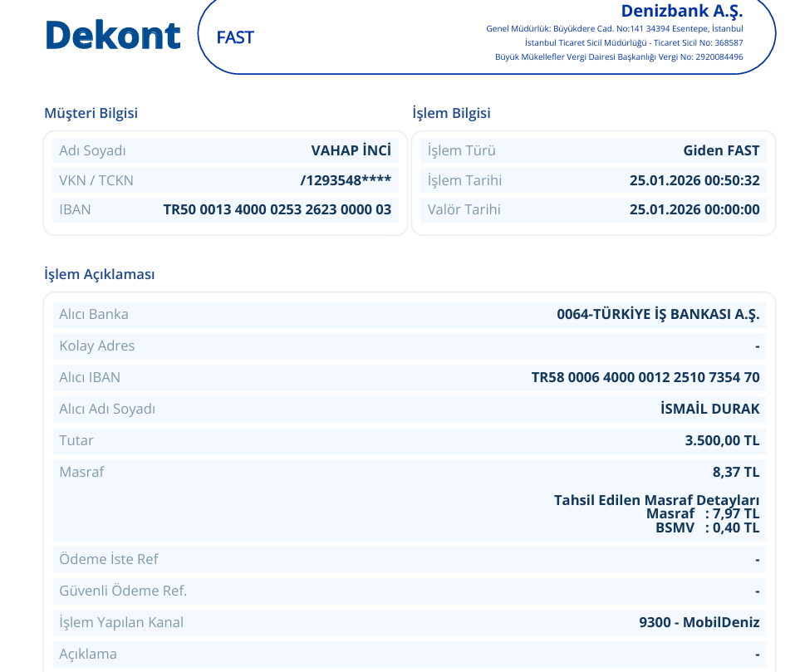Image resolution: width=795 pixels, height=672 pixels.
Task: Click the Alıcı Banka label
Action: tap(94, 314)
